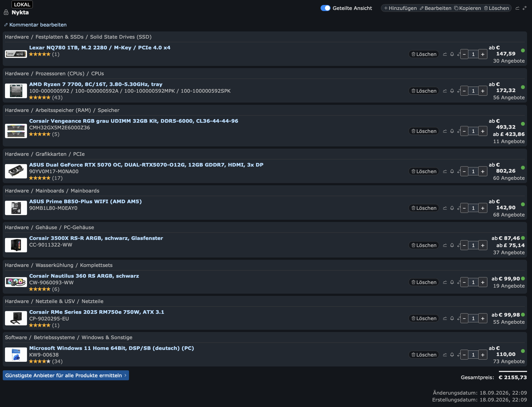This screenshot has width=532, height=407.
Task: Click the "73 Angebote" text for Windows 11
Action: (509, 362)
